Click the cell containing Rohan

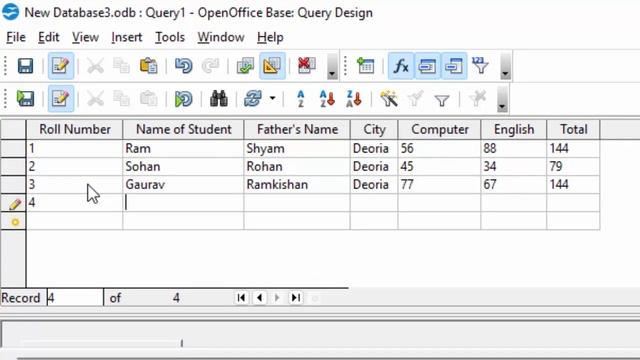point(297,167)
